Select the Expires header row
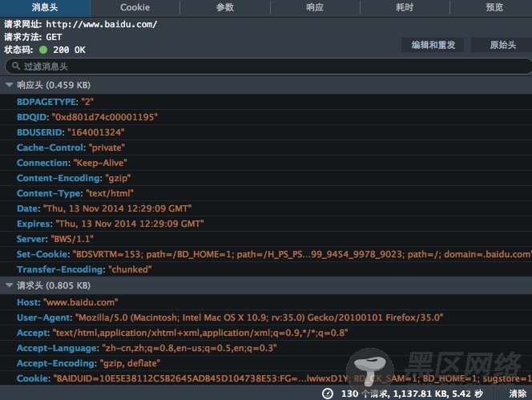The width and height of the screenshot is (532, 400). (266, 224)
